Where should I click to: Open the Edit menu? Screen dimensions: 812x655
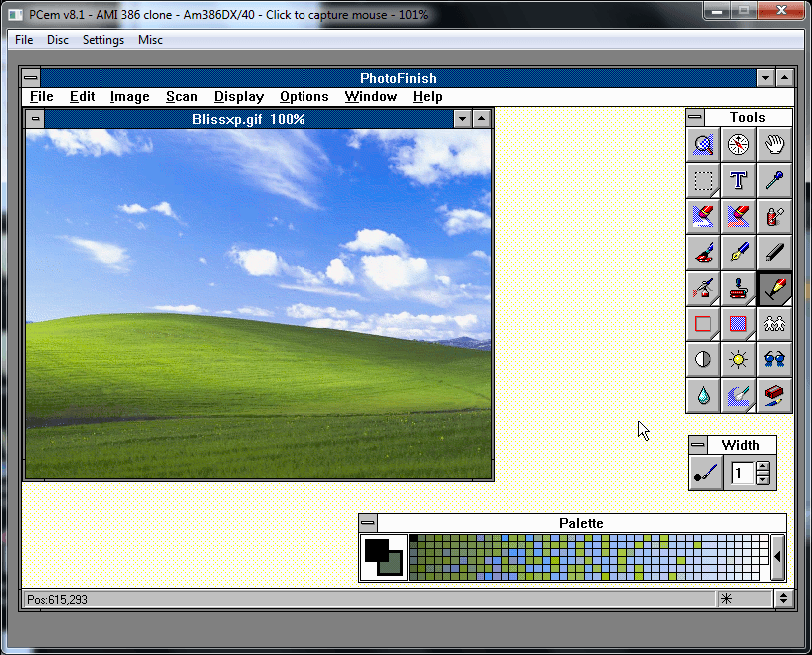83,97
